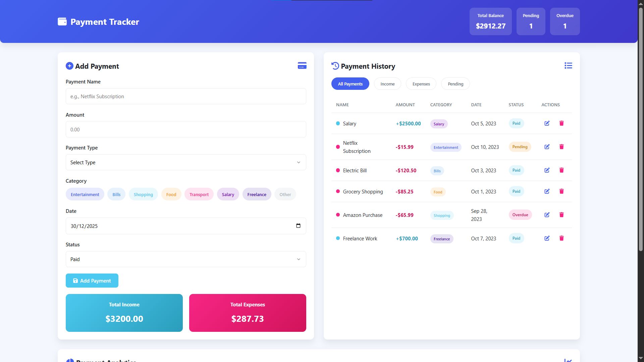Choose the Food category chip

(171, 194)
